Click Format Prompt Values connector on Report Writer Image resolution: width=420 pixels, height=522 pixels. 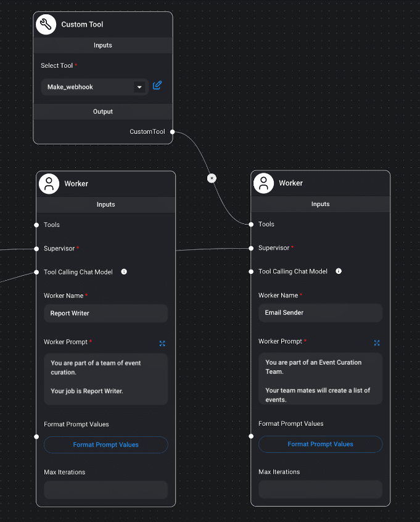coord(36,437)
